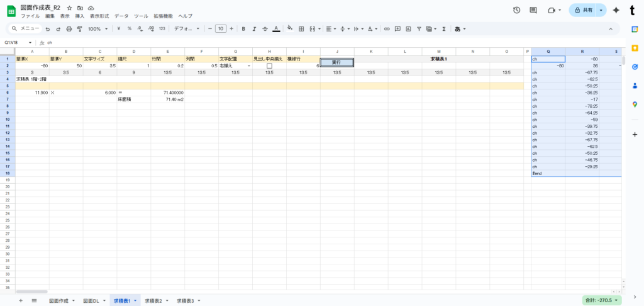This screenshot has height=306, width=644.
Task: Star the document 図面作成表_R2
Action: [70, 8]
